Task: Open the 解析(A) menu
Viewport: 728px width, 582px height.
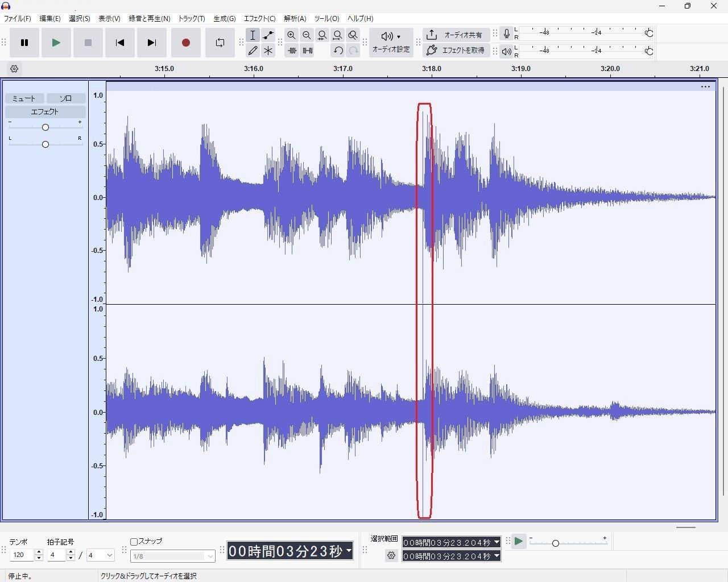Action: click(x=295, y=18)
